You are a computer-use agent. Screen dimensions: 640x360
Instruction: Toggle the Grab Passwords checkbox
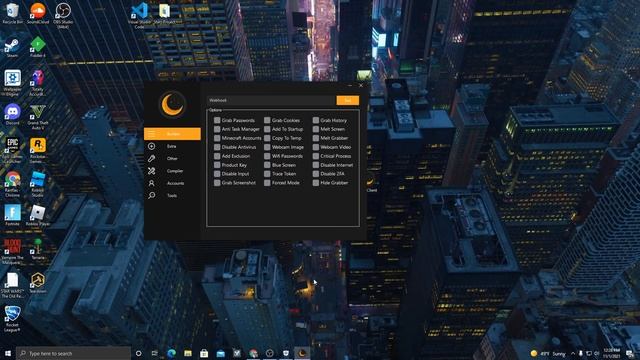coord(217,120)
